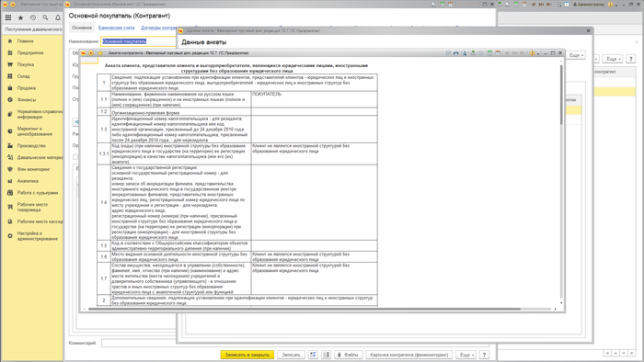Viewport: 644px width, 362px height.
Task: Click Записать button
Action: pos(291,355)
